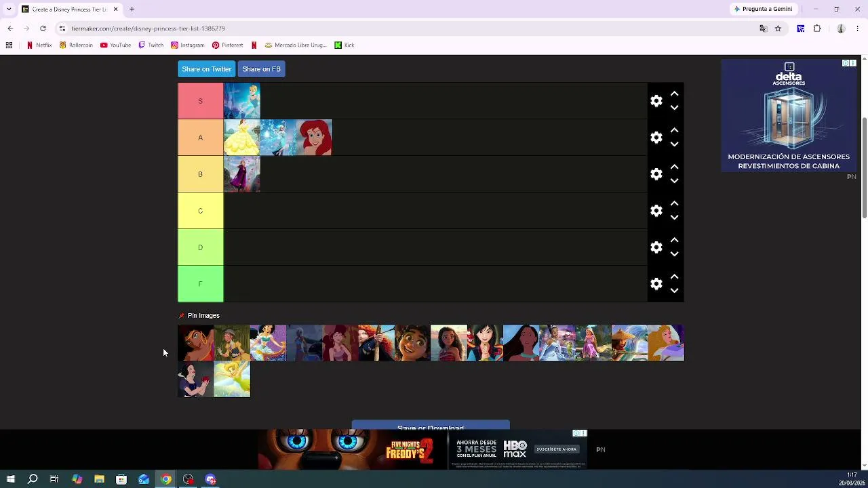Open Windows taskbar search
The width and height of the screenshot is (868, 488).
pyautogui.click(x=33, y=479)
